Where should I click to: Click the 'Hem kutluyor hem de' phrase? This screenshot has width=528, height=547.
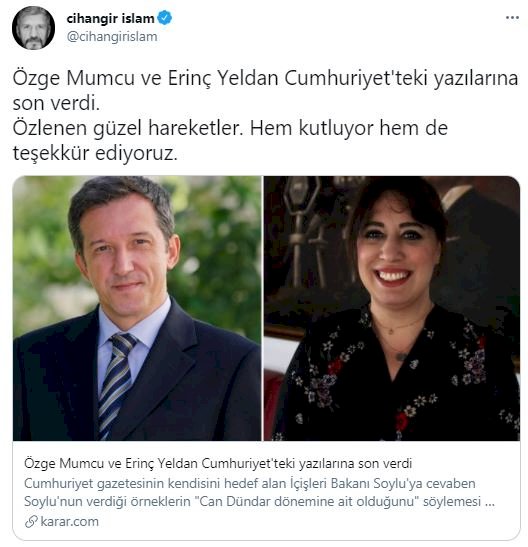pyautogui.click(x=348, y=128)
